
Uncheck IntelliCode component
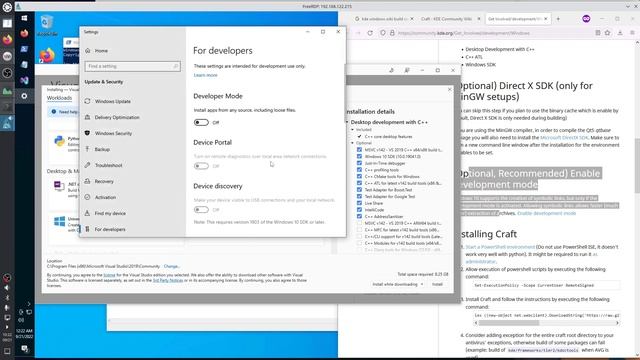click(359, 210)
